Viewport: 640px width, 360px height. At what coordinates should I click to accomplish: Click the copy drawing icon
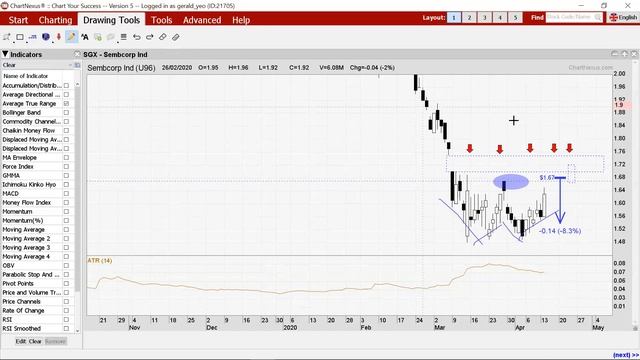(98, 37)
